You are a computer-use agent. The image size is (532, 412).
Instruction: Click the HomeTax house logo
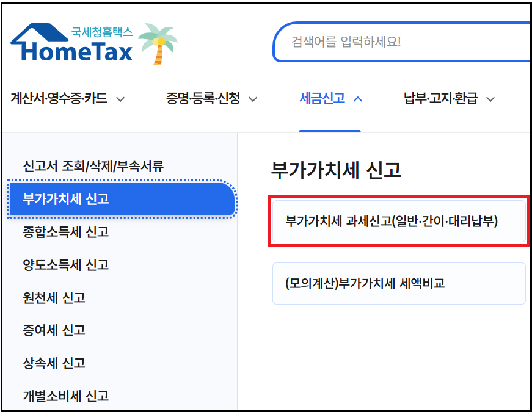pos(72,43)
